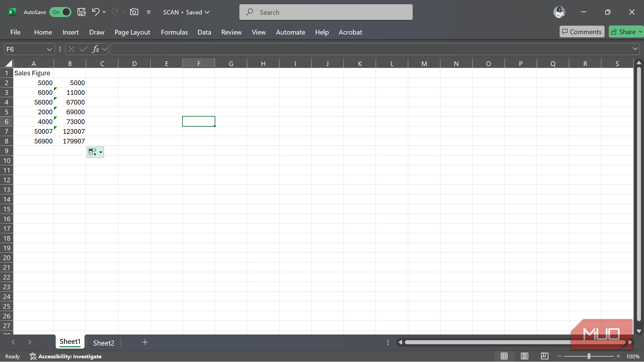The height and width of the screenshot is (362, 644).
Task: Click the Cancel X icon in formula bar
Action: pos(71,49)
